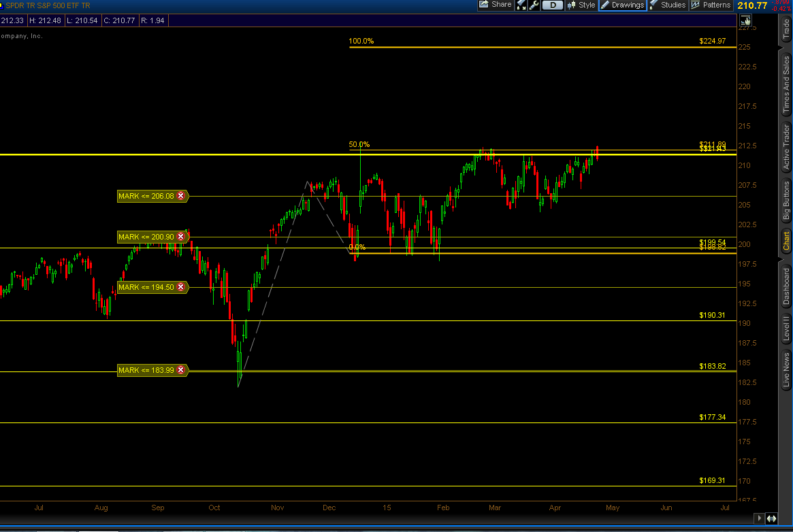793x532 pixels.
Task: Click the 217.5 value on the price axis
Action: [x=747, y=106]
